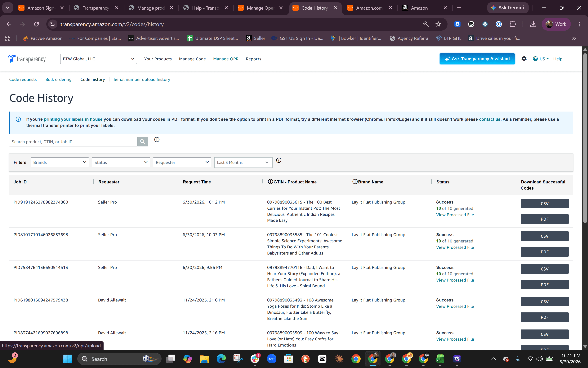This screenshot has width=588, height=368.
Task: Open the Reports menu item
Action: pyautogui.click(x=253, y=59)
